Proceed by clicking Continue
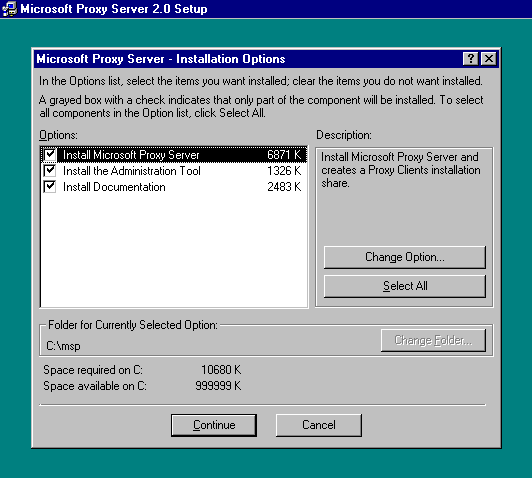Image resolution: width=532 pixels, height=478 pixels. coord(214,425)
